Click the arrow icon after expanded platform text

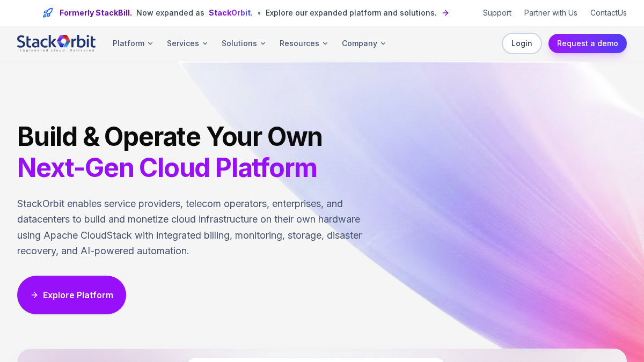445,13
